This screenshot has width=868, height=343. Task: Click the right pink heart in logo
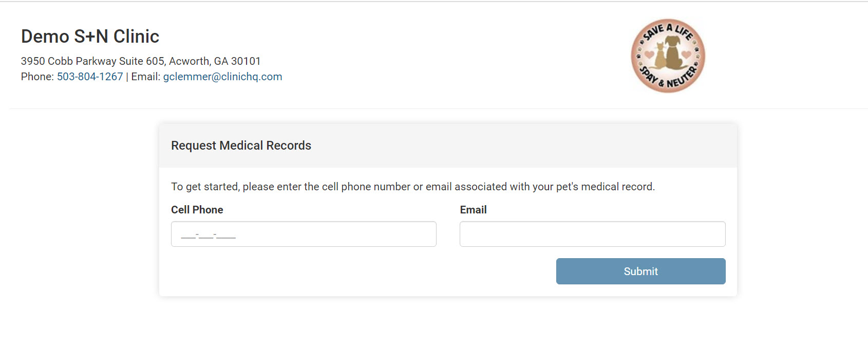click(x=686, y=55)
